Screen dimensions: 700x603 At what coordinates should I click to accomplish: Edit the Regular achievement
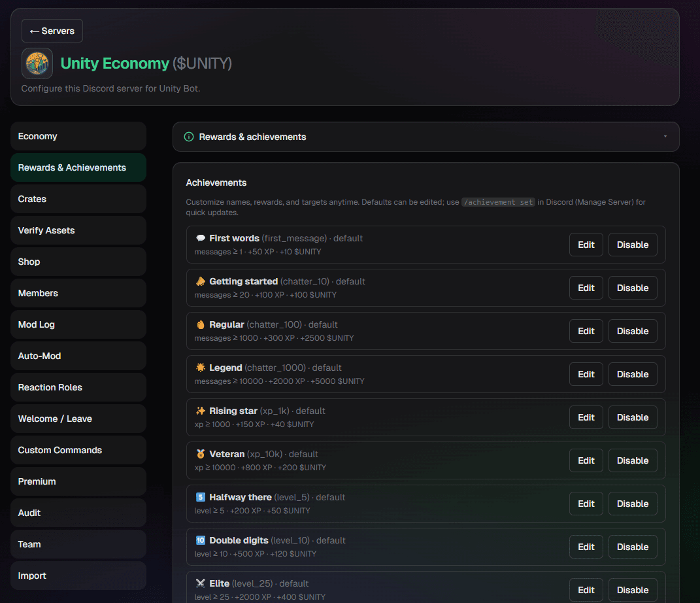click(586, 331)
